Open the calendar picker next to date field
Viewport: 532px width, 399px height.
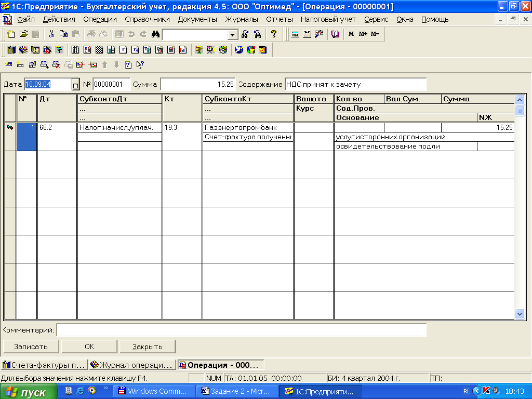click(x=75, y=85)
